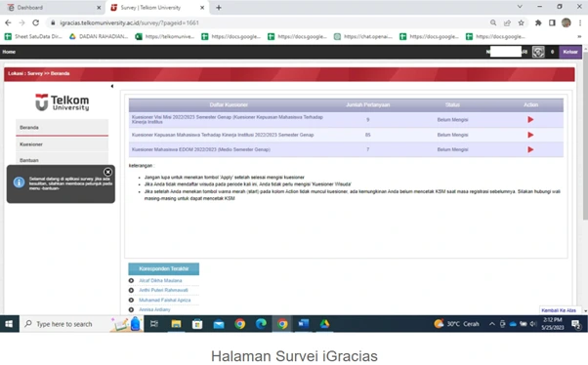Open Beranda in the sidebar menu
This screenshot has width=588, height=365.
pos(62,128)
